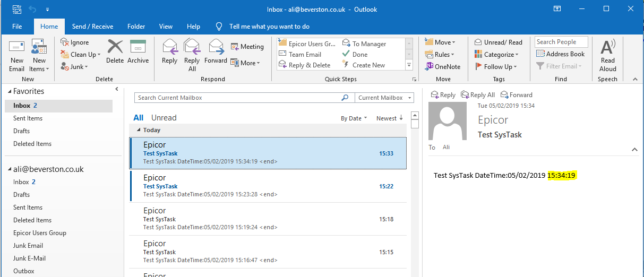Open the Junk Email folder
Viewport: 644px width, 277px height.
(28, 246)
